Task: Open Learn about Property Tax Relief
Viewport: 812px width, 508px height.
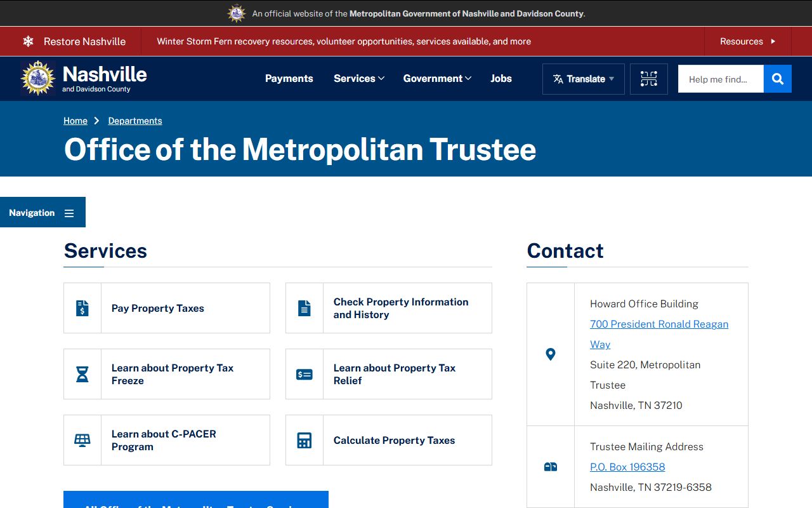Action: click(x=389, y=374)
